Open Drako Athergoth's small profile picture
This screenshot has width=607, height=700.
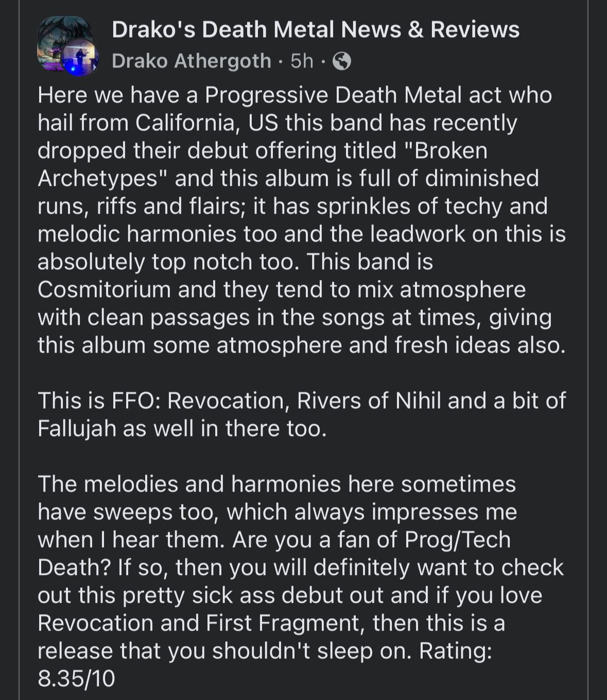click(x=80, y=58)
